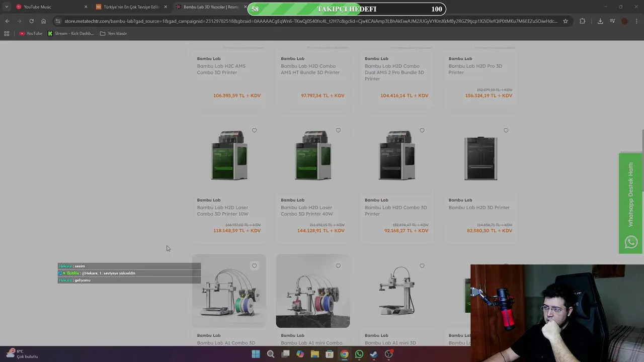This screenshot has width=644, height=362.
Task: Click the address bar URL field
Action: [x=310, y=21]
